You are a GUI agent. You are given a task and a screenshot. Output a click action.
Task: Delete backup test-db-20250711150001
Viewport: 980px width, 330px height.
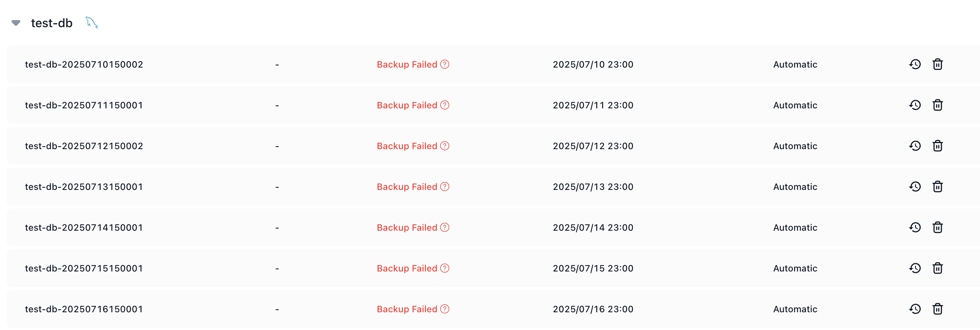(937, 105)
